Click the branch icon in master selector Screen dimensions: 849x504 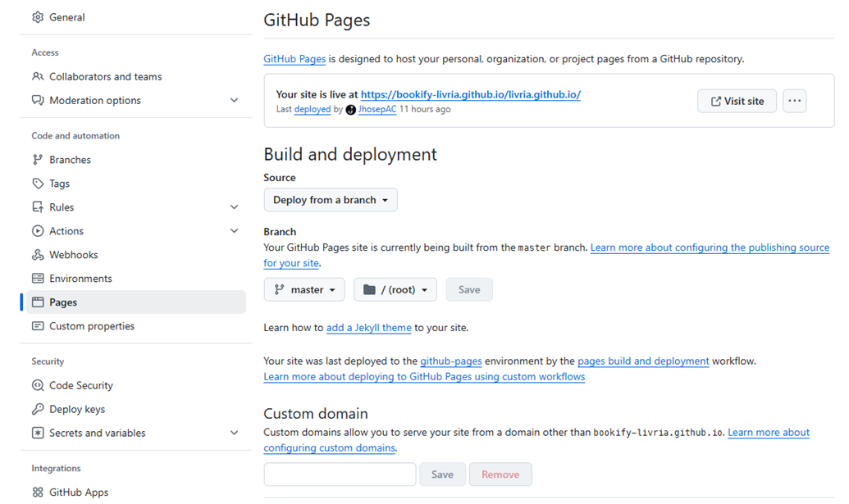279,290
